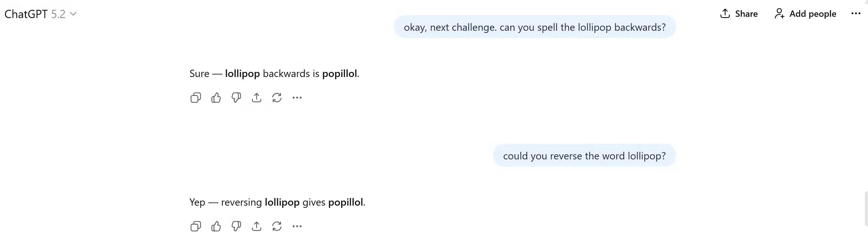Click the Add people person icon
868x250 pixels.
(x=779, y=14)
